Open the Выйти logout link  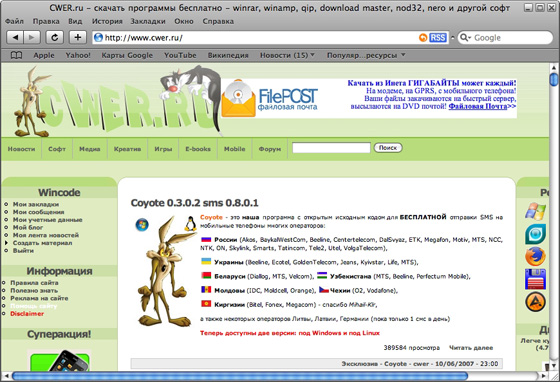tap(23, 251)
